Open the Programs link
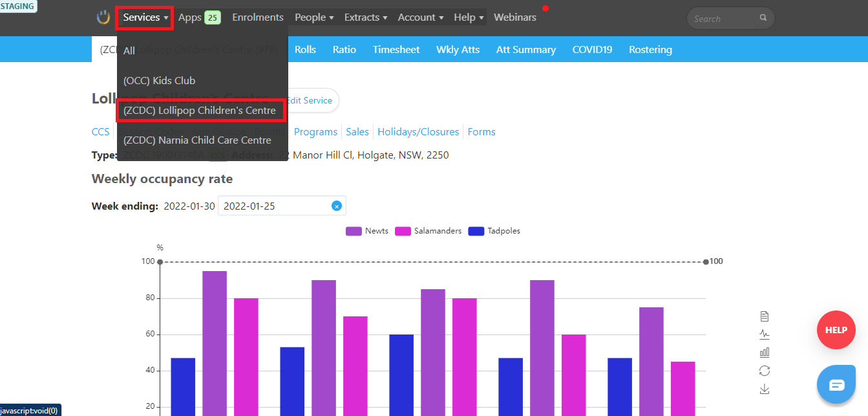Image resolution: width=868 pixels, height=416 pixels. click(x=315, y=132)
